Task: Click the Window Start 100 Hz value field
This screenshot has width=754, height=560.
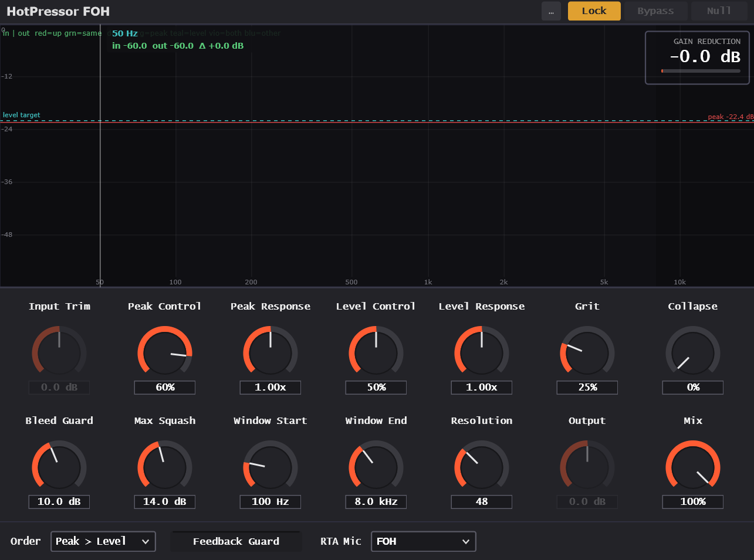Action: click(271, 501)
